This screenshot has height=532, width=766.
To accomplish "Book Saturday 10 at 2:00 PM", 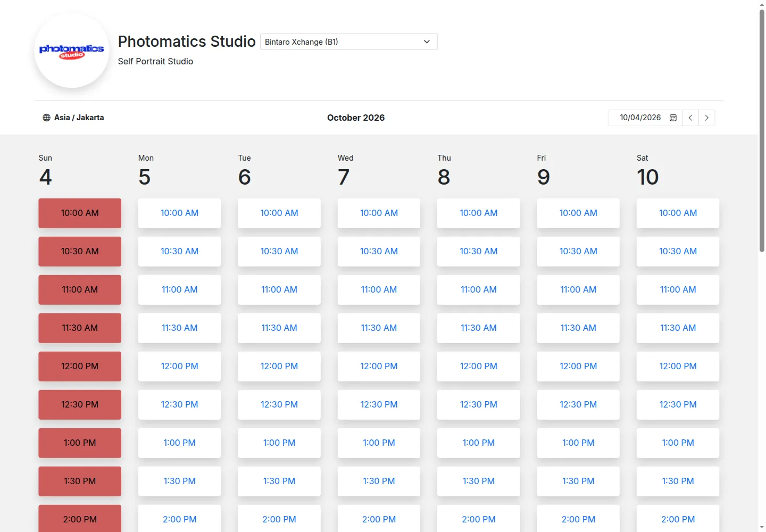I will click(x=678, y=519).
